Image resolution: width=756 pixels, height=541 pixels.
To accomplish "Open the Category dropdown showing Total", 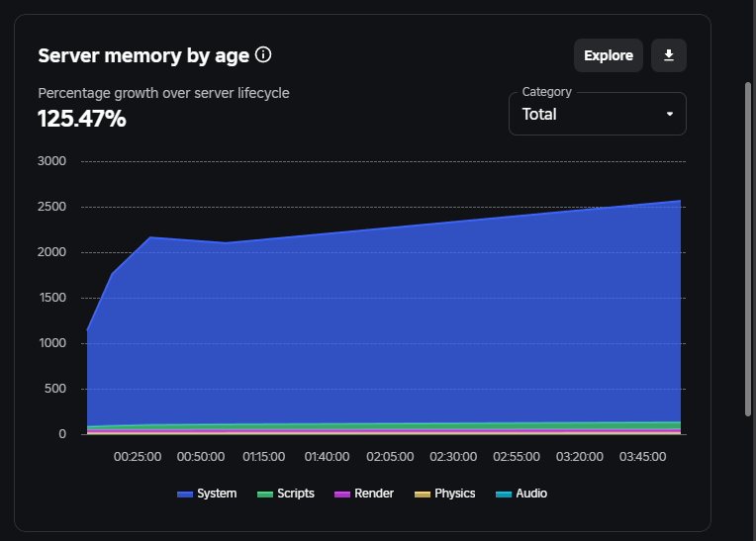I will (x=598, y=114).
